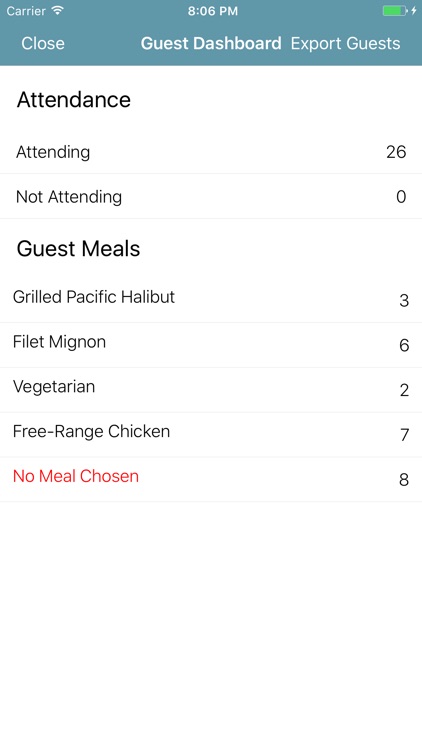Click the Filet Mignon count 6
The width and height of the screenshot is (422, 750).
(x=404, y=345)
